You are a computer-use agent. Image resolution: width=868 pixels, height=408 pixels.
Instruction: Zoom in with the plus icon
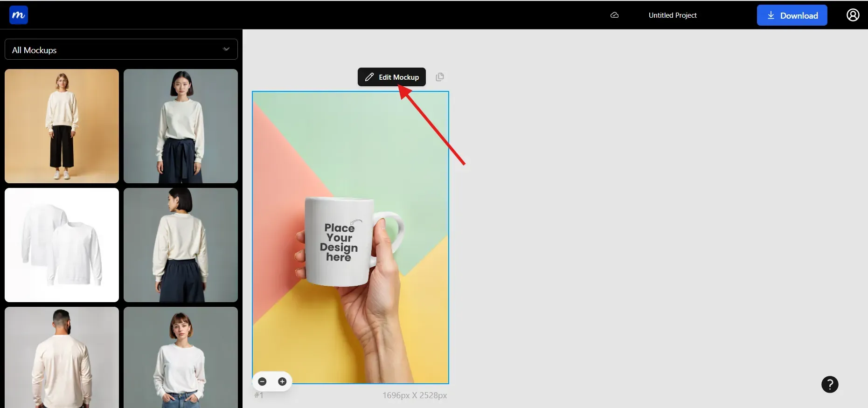(282, 381)
